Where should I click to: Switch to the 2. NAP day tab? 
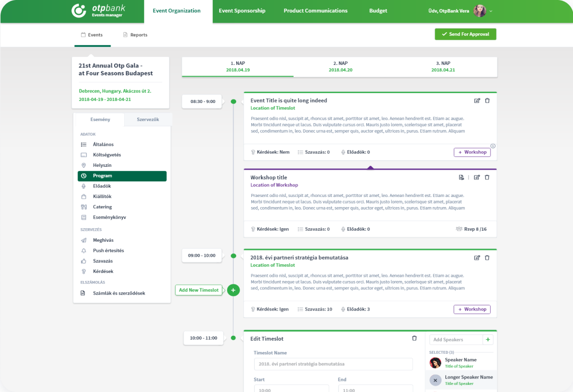click(341, 66)
